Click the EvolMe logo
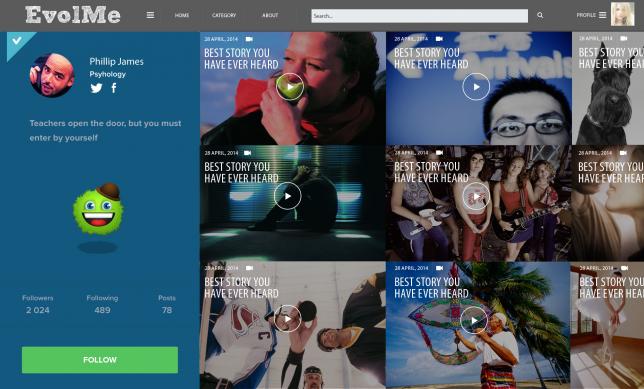This screenshot has width=644, height=389. coord(73,15)
